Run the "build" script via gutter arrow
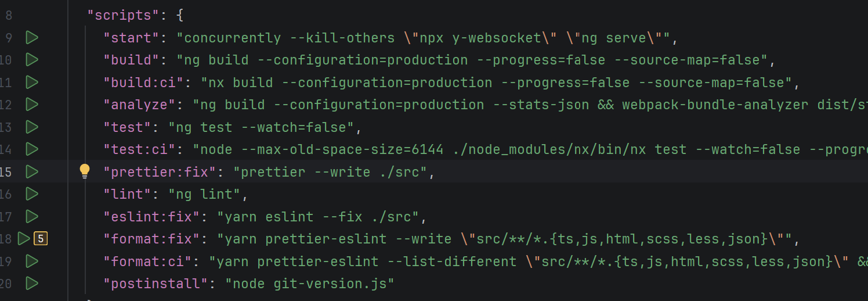Viewport: 868px width, 301px height. click(32, 60)
